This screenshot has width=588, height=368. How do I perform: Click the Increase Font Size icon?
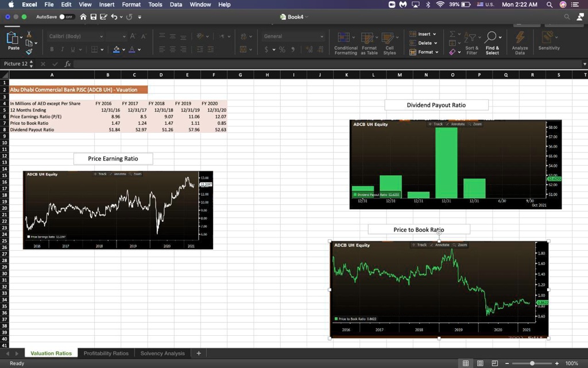tap(133, 36)
